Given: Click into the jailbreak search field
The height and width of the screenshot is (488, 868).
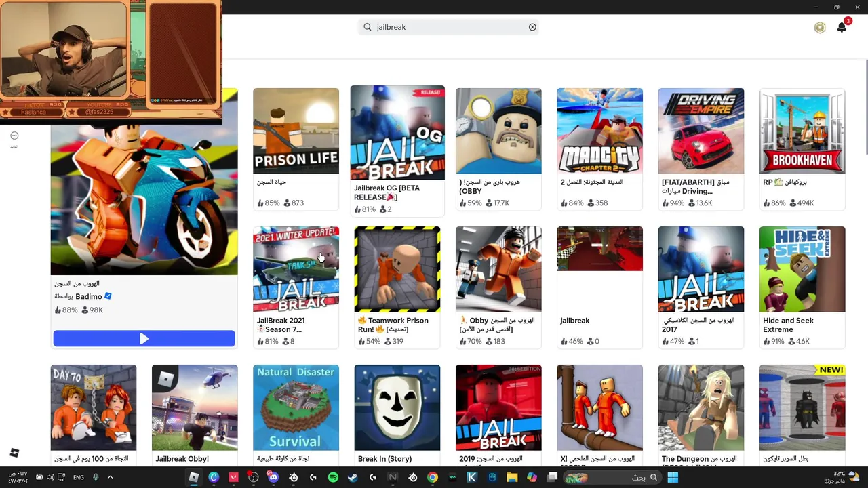Looking at the screenshot, I should (448, 27).
